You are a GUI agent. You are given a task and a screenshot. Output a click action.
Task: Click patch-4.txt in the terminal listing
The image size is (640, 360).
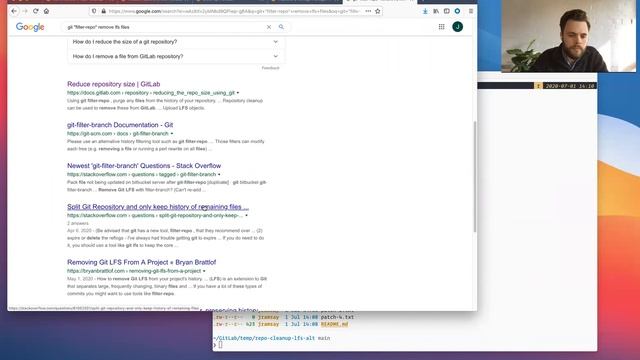click(337, 317)
